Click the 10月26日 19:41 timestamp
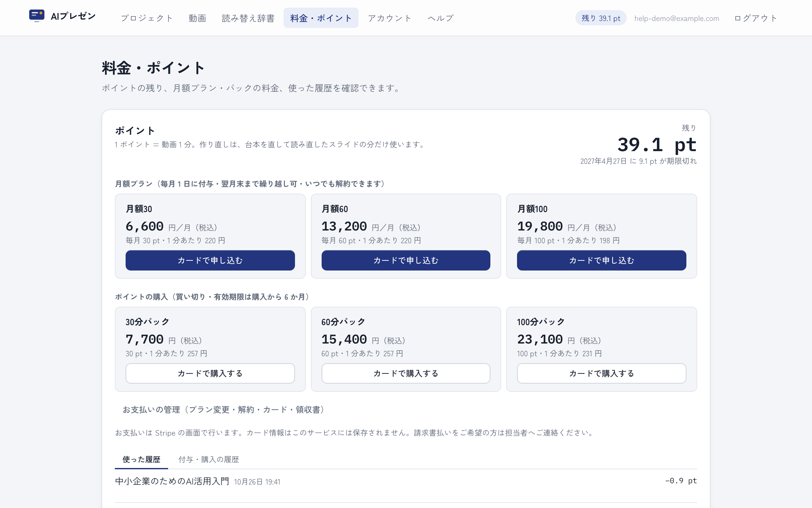 point(257,482)
